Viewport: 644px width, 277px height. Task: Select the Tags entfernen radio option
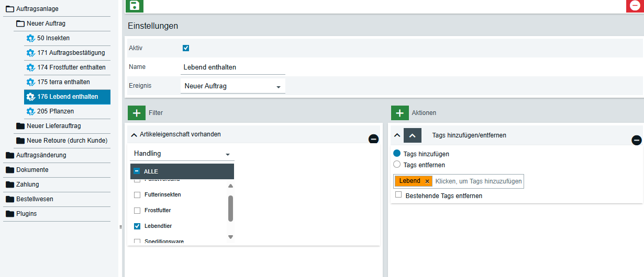[397, 165]
